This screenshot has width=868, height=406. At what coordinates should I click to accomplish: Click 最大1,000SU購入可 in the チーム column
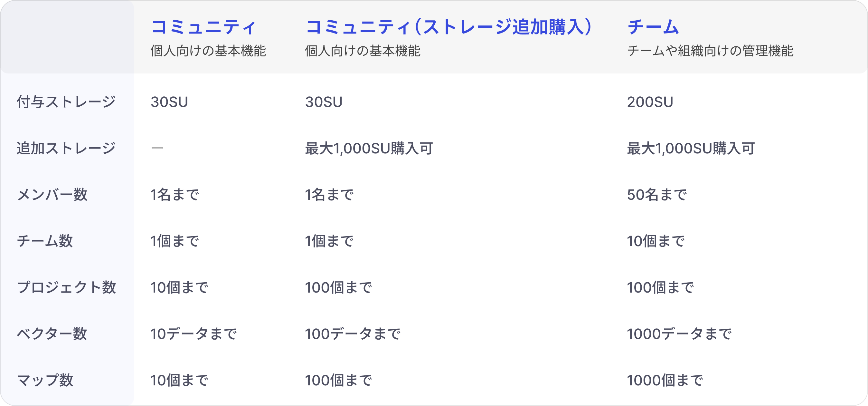690,148
